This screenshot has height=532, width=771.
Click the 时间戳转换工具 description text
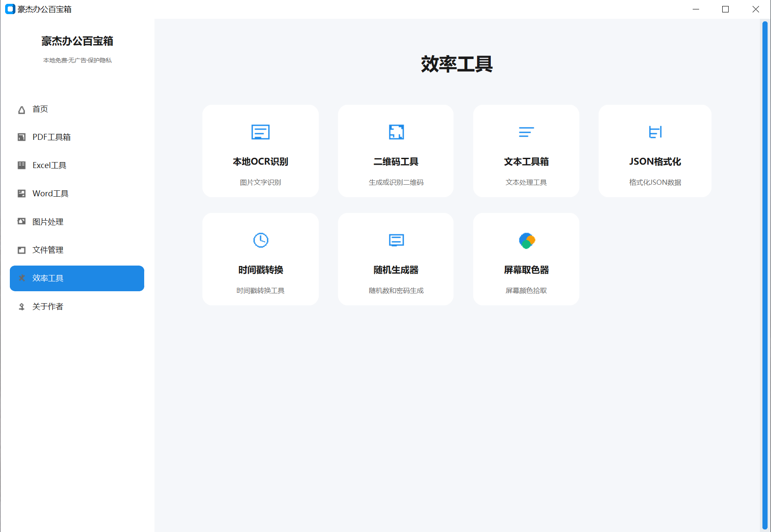(261, 291)
